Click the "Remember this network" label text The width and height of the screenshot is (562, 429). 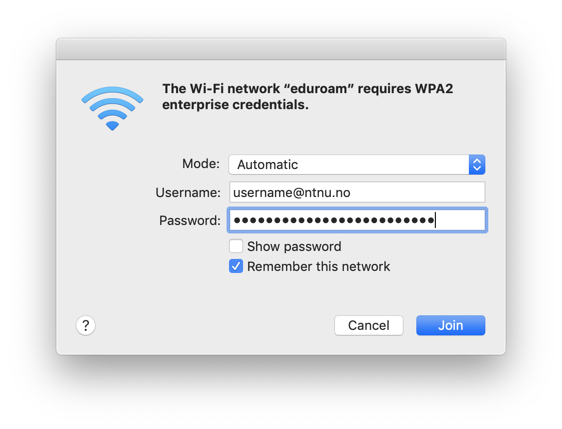(319, 267)
